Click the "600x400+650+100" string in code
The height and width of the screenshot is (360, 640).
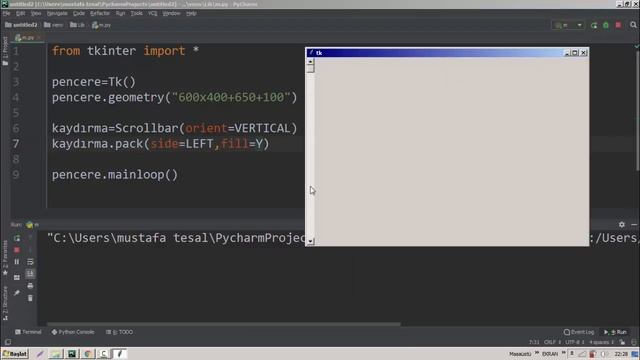[x=231, y=97]
